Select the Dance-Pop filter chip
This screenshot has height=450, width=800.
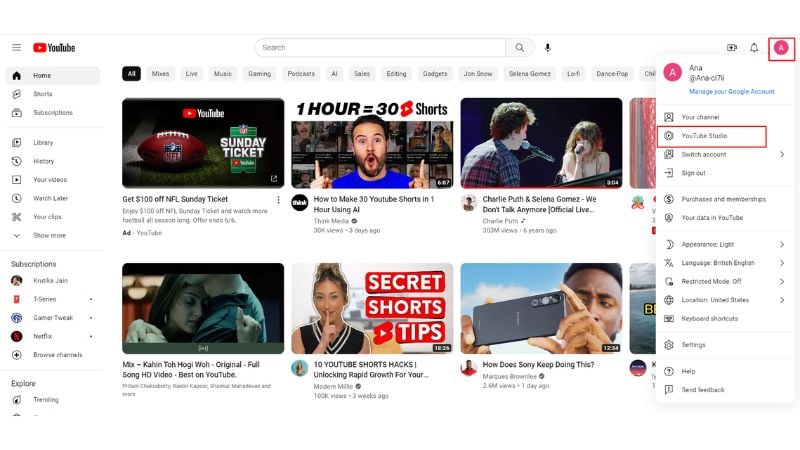point(612,73)
